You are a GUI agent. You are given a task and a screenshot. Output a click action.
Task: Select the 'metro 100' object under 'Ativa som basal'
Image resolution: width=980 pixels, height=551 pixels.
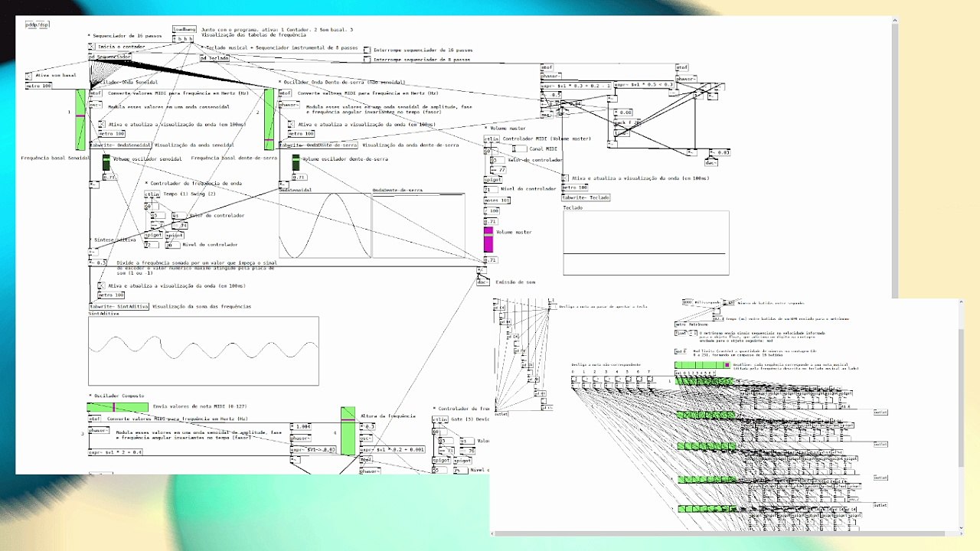[39, 86]
